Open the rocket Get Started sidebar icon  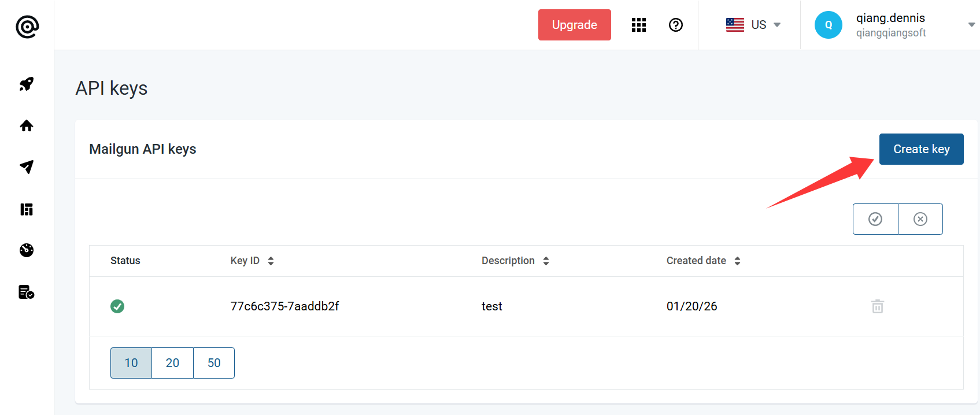[x=27, y=84]
